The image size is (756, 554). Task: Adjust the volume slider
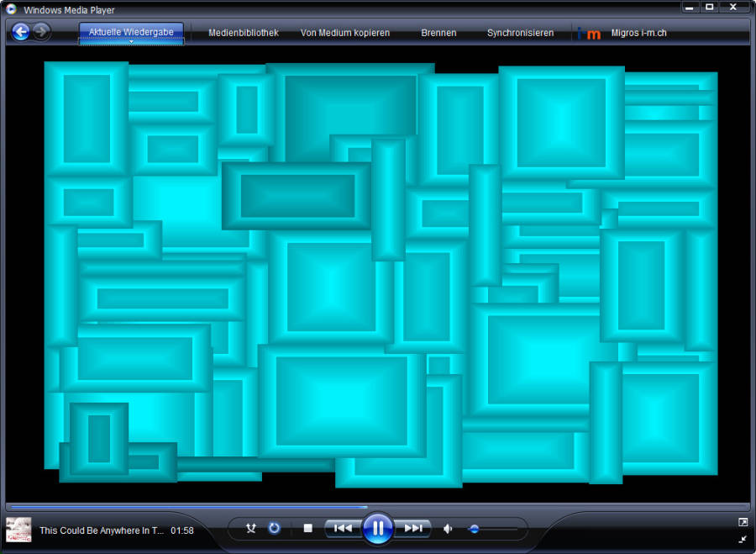(475, 529)
